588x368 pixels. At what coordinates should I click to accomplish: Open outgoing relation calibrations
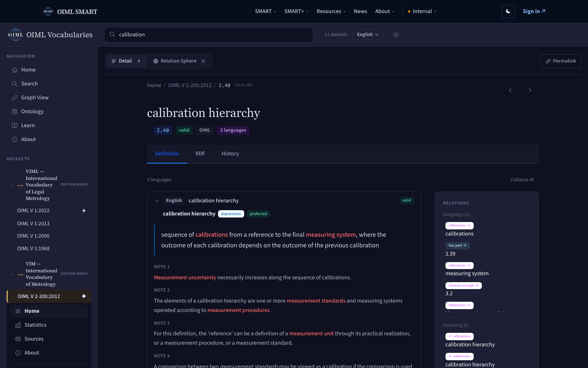tap(459, 234)
